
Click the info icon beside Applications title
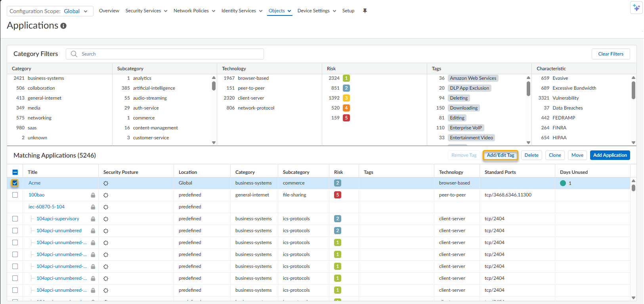(x=63, y=26)
